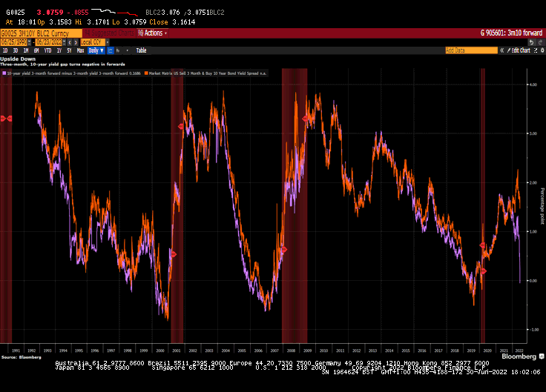The width and height of the screenshot is (546, 392).
Task: Click the subtitle about yield gap turning negative
Action: coord(62,64)
